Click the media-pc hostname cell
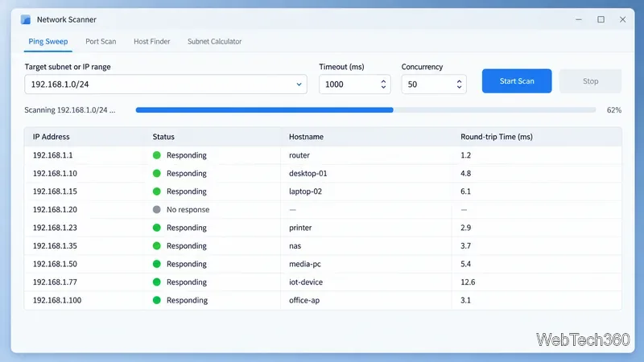This screenshot has width=644, height=362. [305, 264]
